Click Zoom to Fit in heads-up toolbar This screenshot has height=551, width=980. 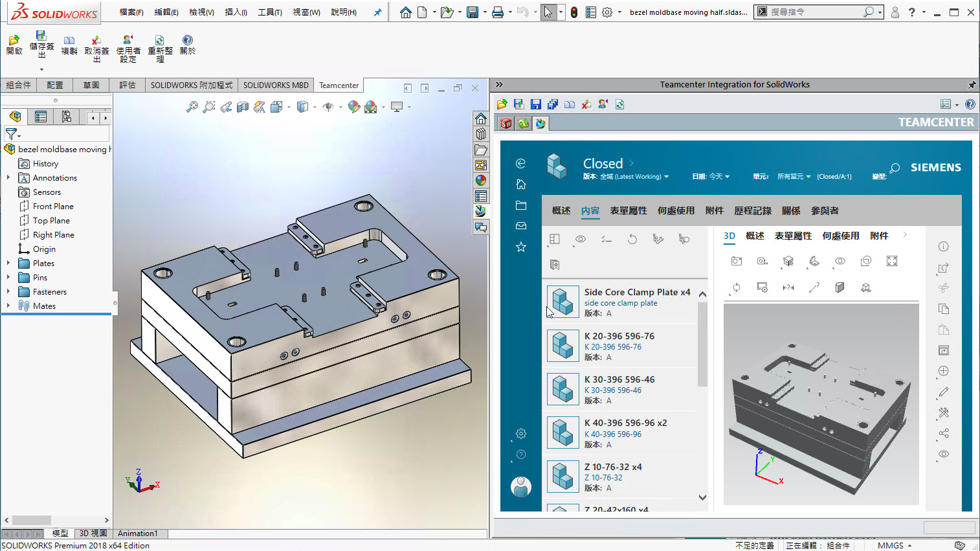click(x=192, y=107)
